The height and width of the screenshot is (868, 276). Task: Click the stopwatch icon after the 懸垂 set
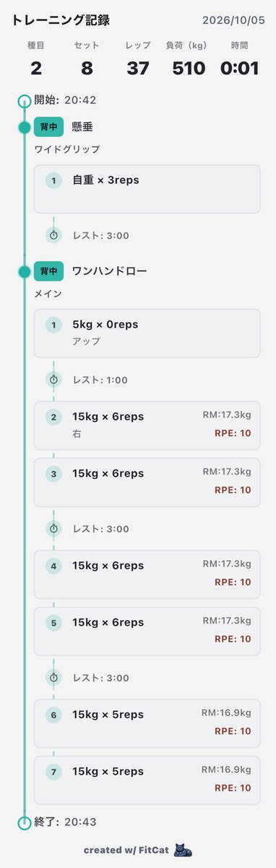(53, 235)
